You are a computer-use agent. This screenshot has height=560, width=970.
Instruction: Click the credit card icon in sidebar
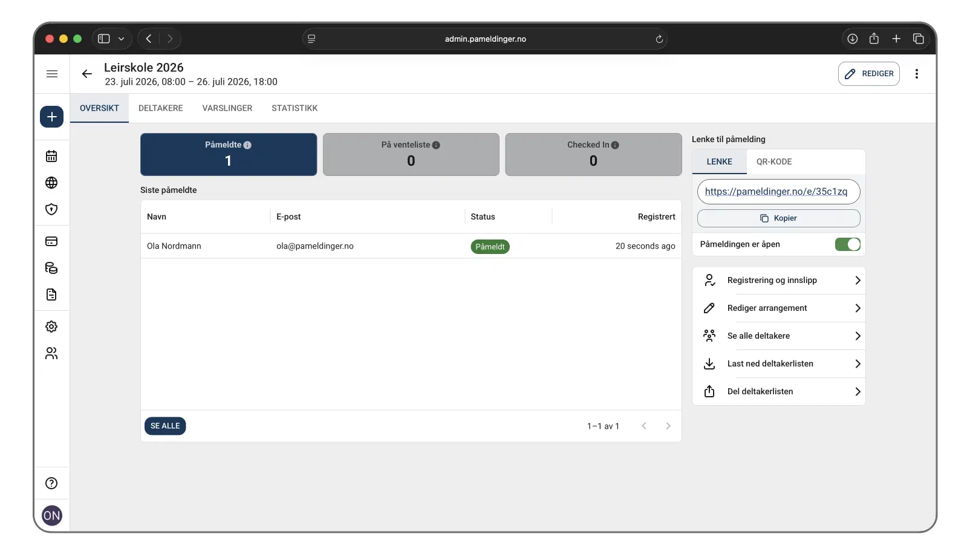(x=51, y=241)
